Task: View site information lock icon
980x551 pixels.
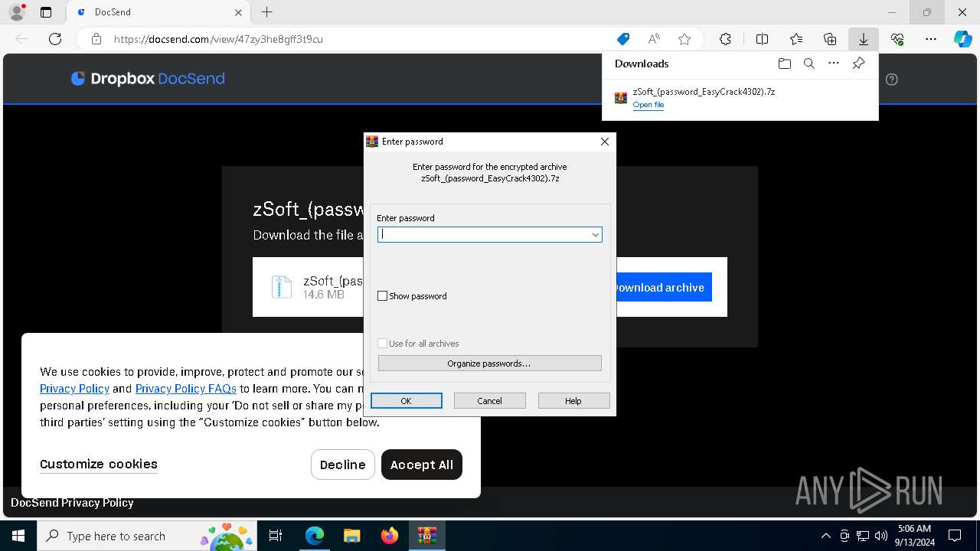Action: pos(96,39)
